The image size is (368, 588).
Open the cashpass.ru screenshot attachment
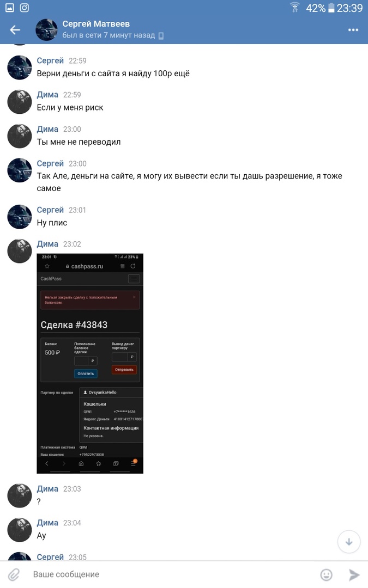pyautogui.click(x=90, y=363)
